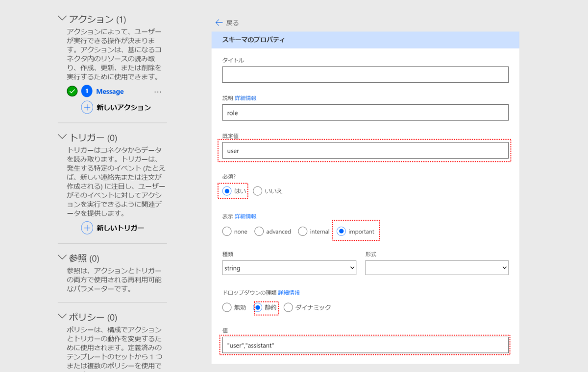Choose 無効 dropdown type
The width and height of the screenshot is (588, 372).
click(227, 307)
